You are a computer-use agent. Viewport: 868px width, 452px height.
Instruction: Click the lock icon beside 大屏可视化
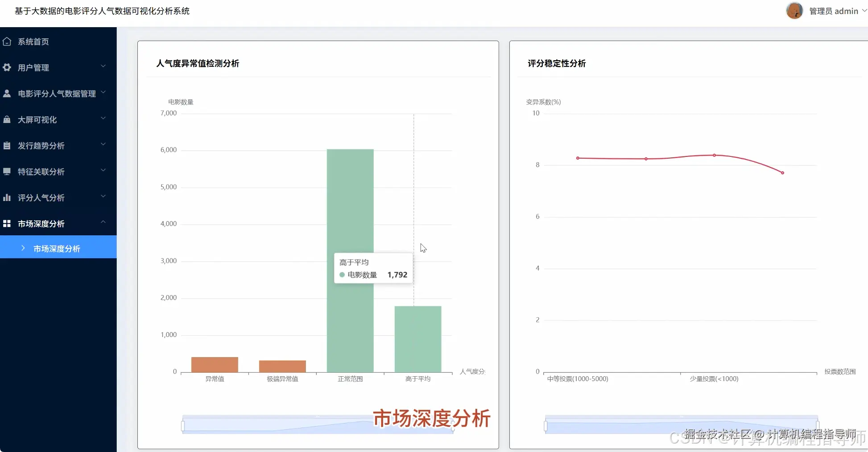[x=7, y=119]
